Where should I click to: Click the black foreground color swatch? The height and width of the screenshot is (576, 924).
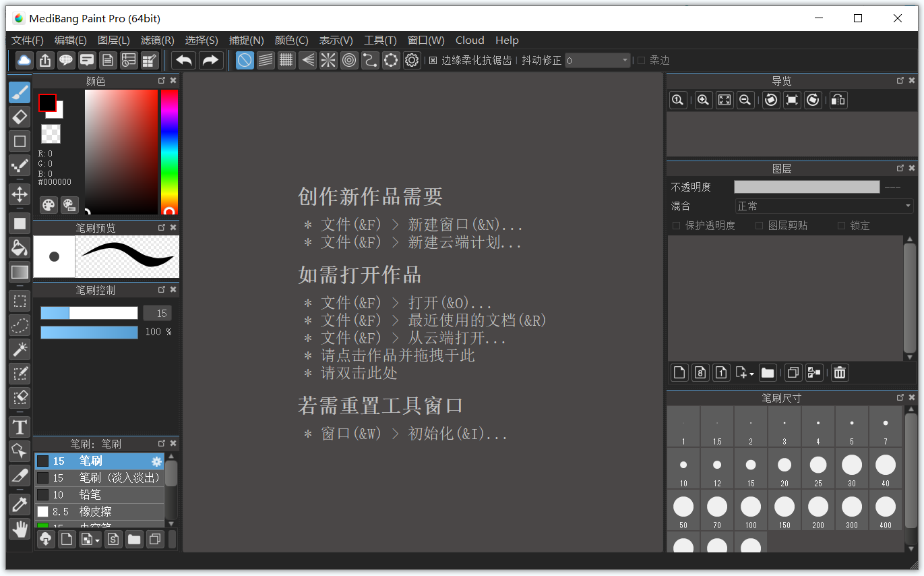point(47,103)
